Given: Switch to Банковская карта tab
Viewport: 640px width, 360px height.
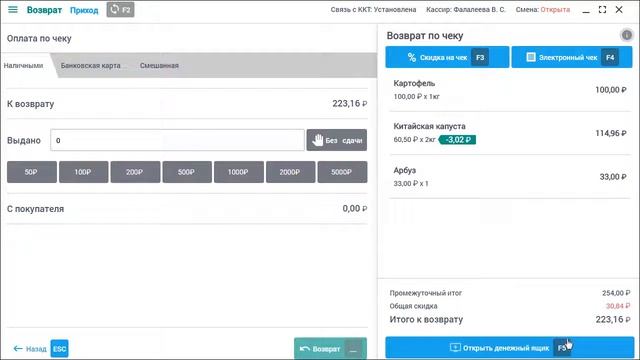Looking at the screenshot, I should point(91,65).
